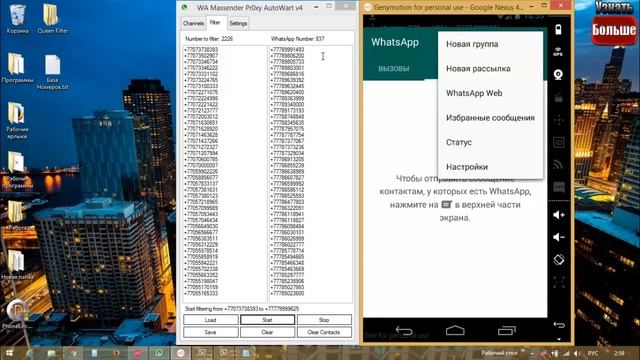Select the Работа folder on desktop
640x360 pixels.
pyautogui.click(x=16, y=216)
